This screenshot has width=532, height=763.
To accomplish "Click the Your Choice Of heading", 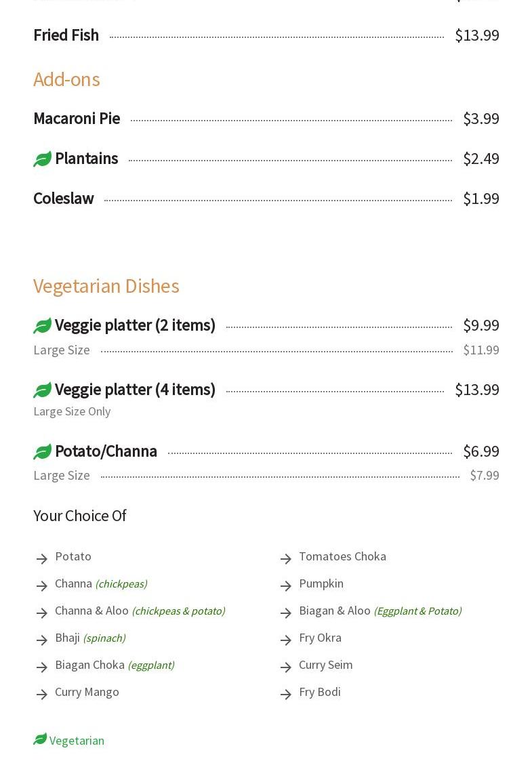I will point(80,516).
